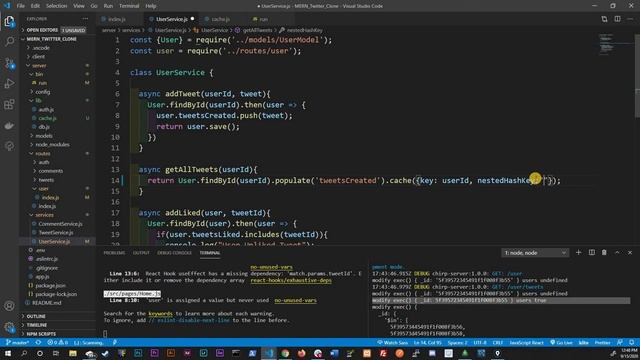640x360 pixels.
Task: Open the File menu
Action: (x=21, y=6)
